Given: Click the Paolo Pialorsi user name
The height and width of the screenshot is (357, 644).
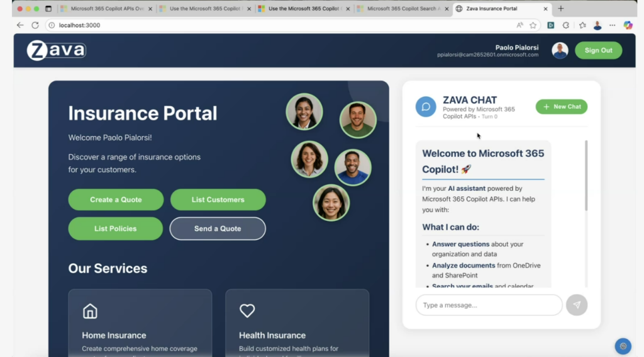Looking at the screenshot, I should pos(517,47).
